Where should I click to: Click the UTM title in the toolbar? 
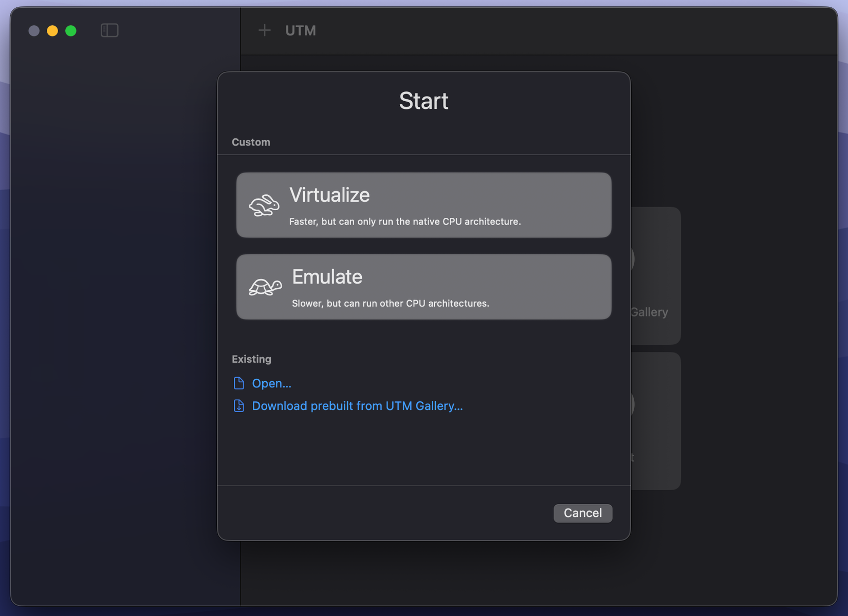pyautogui.click(x=300, y=30)
